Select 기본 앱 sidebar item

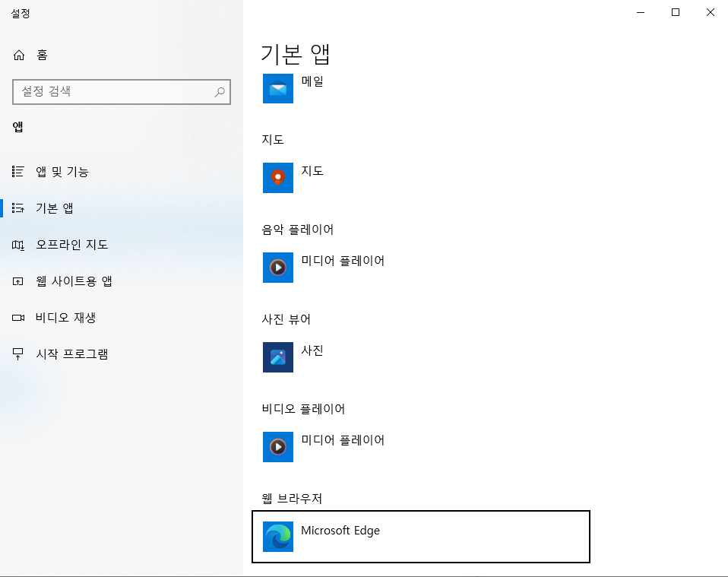[x=122, y=208]
